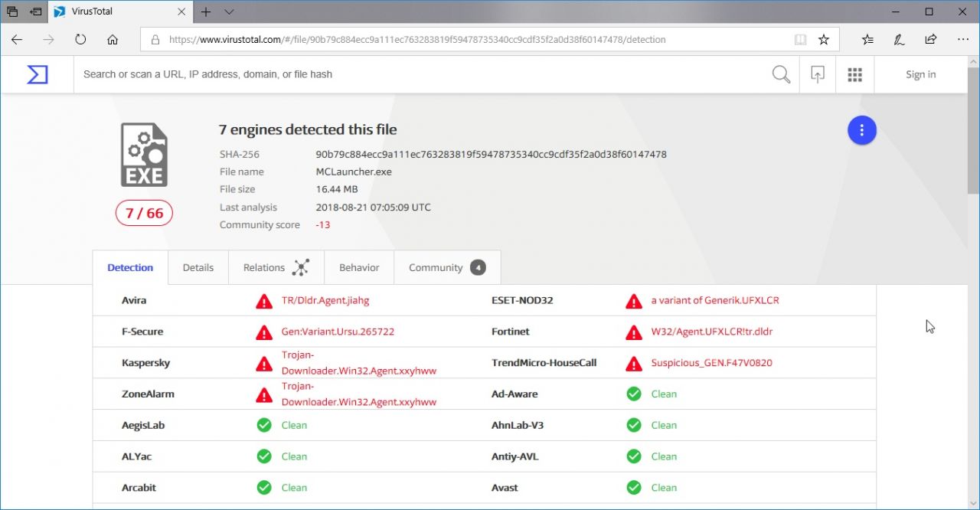
Task: Click the search magnifier icon
Action: click(x=781, y=74)
